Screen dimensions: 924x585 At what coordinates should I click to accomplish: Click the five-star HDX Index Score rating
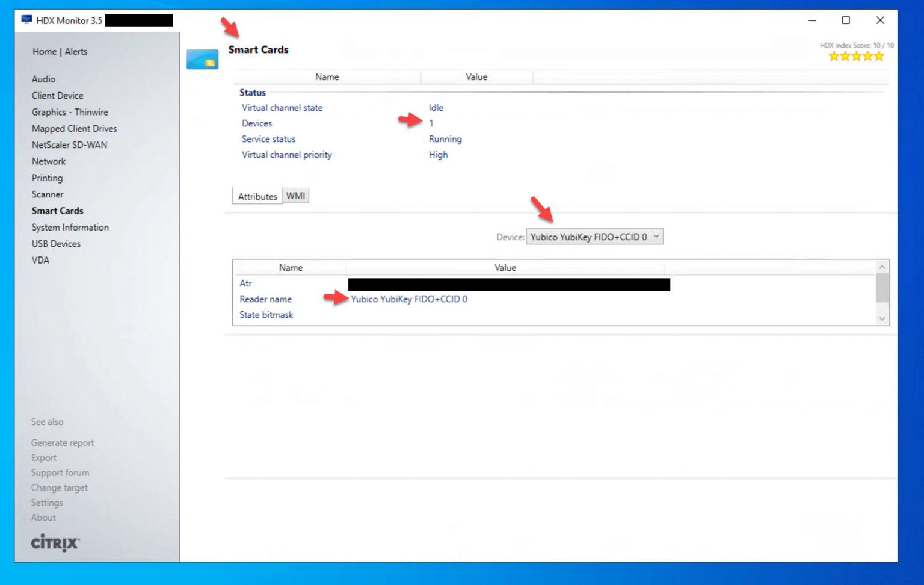click(855, 56)
